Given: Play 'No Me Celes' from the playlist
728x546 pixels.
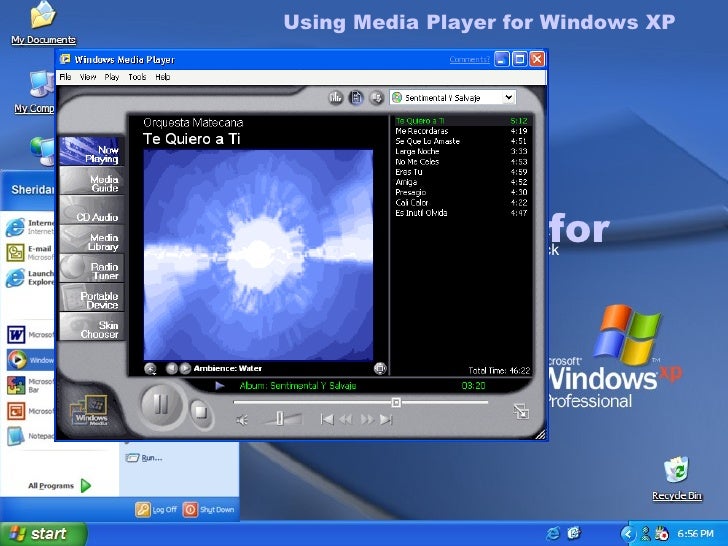Looking at the screenshot, I should click(417, 161).
